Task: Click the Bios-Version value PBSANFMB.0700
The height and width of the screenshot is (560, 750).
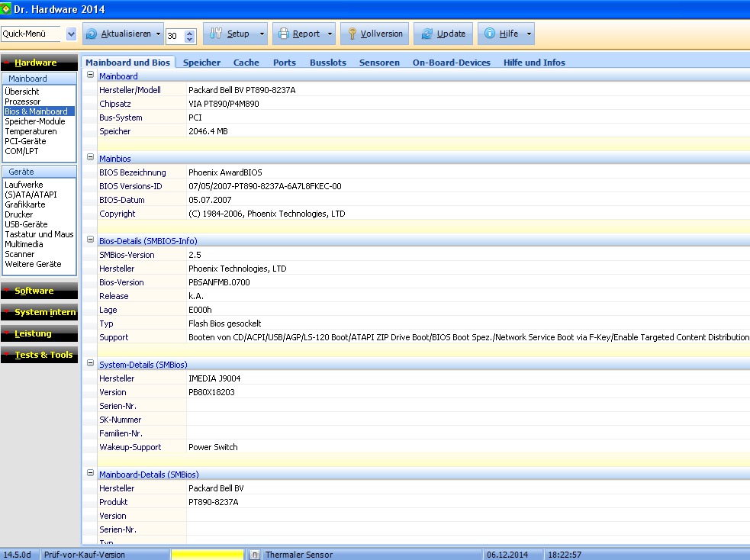Action: (x=219, y=282)
